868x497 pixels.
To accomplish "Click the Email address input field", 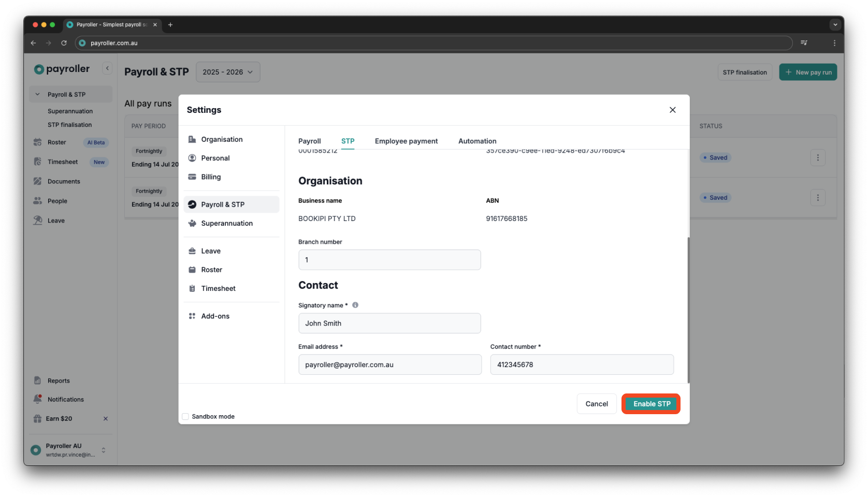I will pyautogui.click(x=390, y=364).
